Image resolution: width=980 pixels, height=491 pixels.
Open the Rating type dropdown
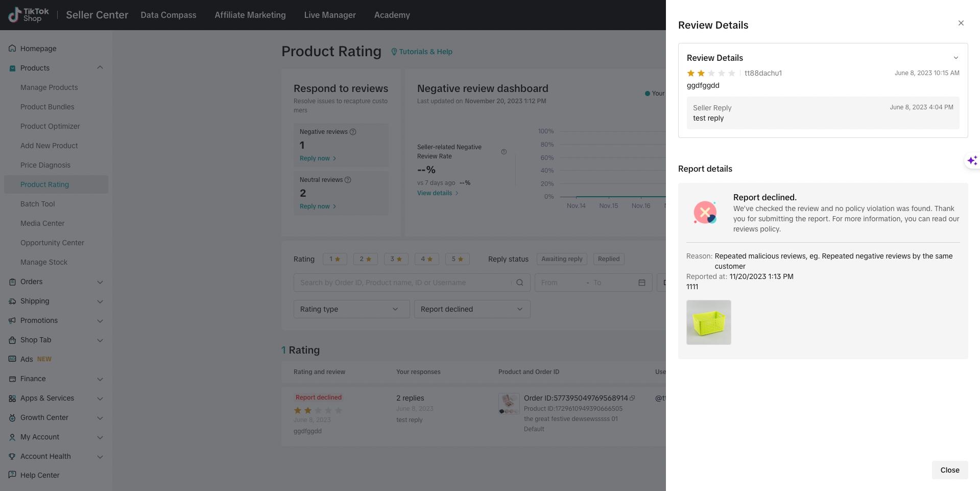tap(351, 309)
